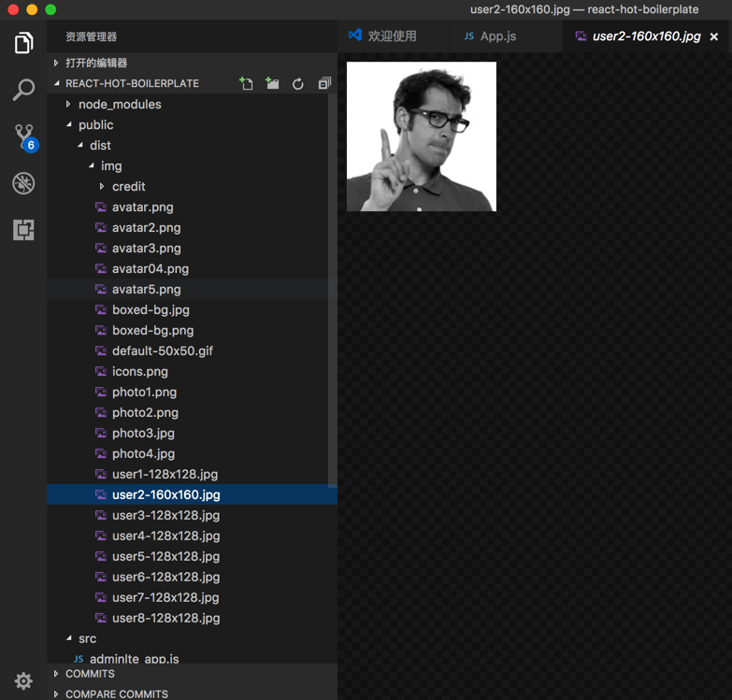Viewport: 732px width, 700px height.
Task: Click the image icon on the user2-160x160.jpg tab
Action: [581, 36]
